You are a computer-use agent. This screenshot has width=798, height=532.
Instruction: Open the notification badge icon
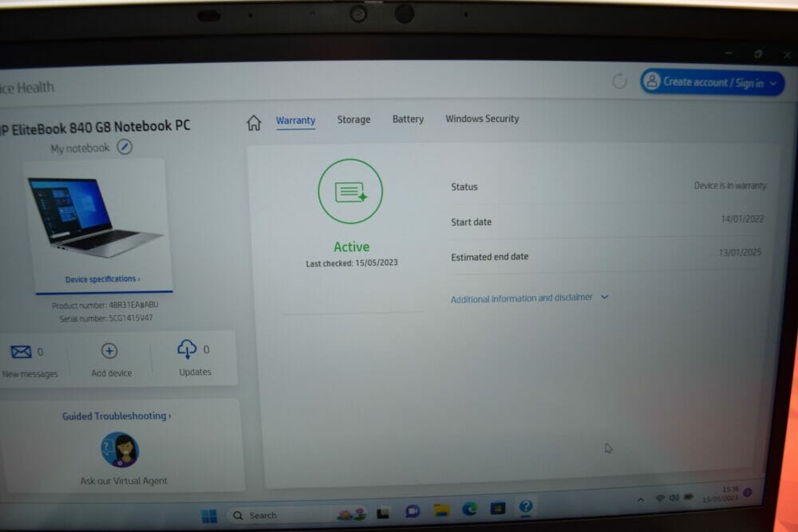click(x=748, y=492)
